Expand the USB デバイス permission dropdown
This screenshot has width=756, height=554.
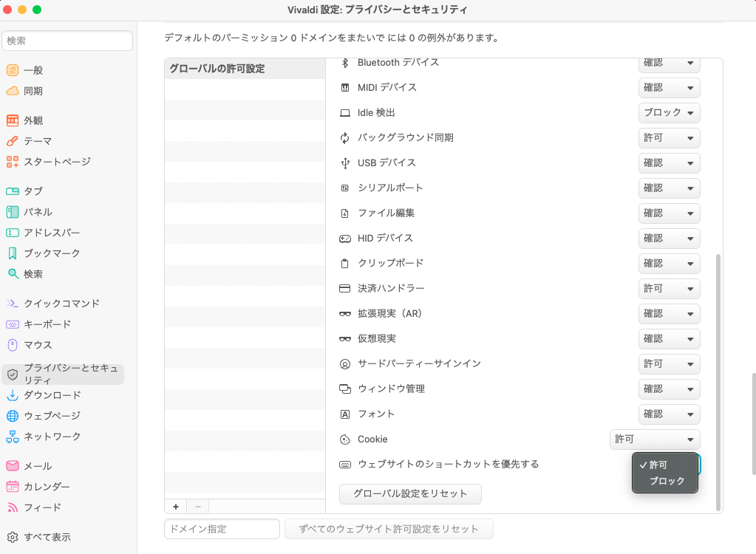[668, 163]
